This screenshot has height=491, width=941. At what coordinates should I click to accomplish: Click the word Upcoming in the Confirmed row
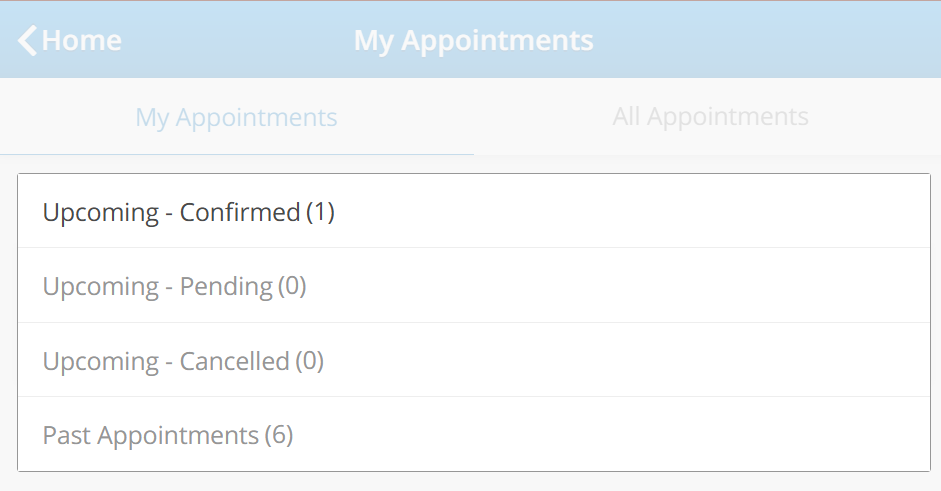100,213
